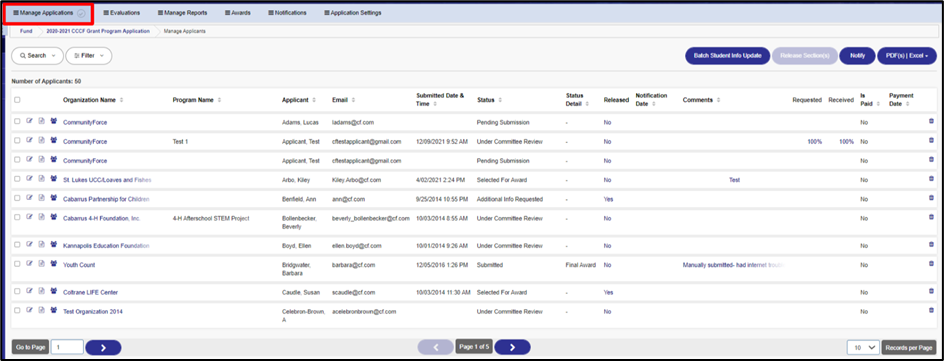This screenshot has width=944, height=361.
Task: Click group icon for Kannapolis Education Foundation
Action: [x=54, y=245]
